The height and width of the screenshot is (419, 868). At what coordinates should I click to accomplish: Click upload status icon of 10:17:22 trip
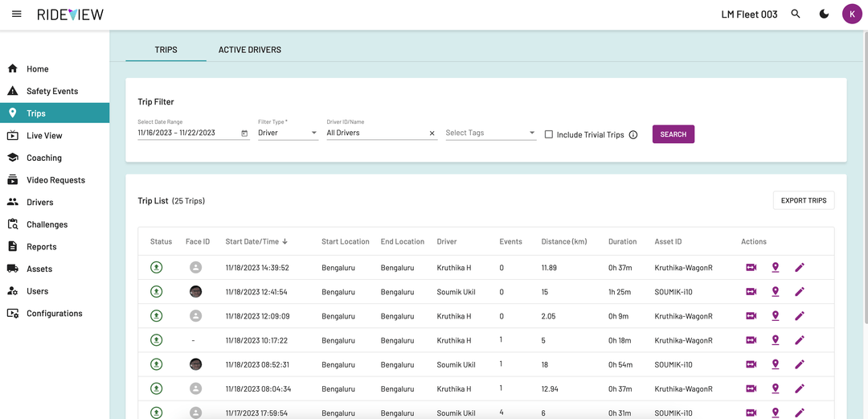point(157,340)
